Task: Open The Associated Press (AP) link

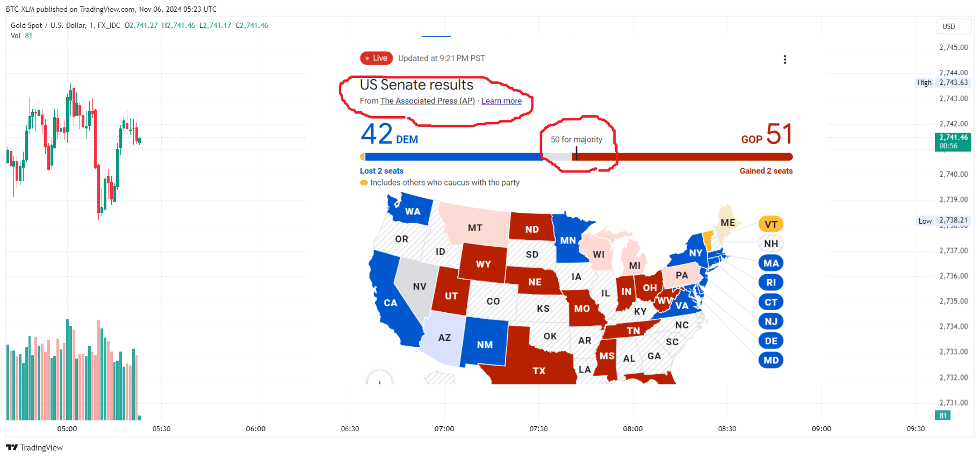Action: pos(428,101)
